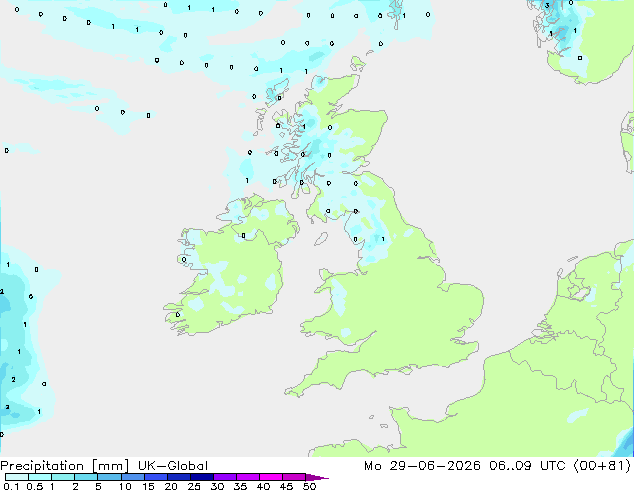Viewport: 634px width, 490px height.
Task: Choose the 25–30 mm dark blue swatch
Action: coord(202,477)
